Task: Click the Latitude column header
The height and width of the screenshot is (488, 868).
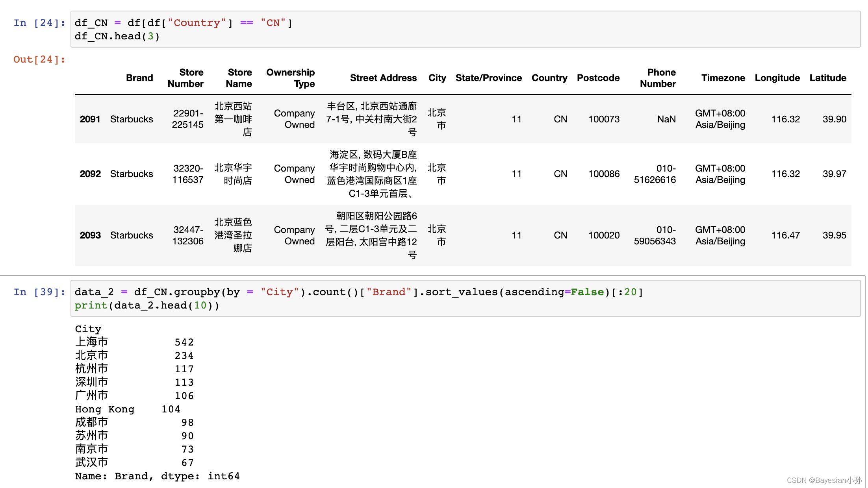Action: coord(828,78)
